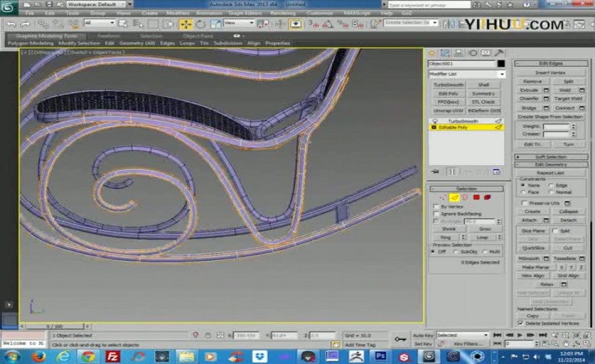This screenshot has width=595, height=364.
Task: Click the object color swatch
Action: (x=501, y=63)
